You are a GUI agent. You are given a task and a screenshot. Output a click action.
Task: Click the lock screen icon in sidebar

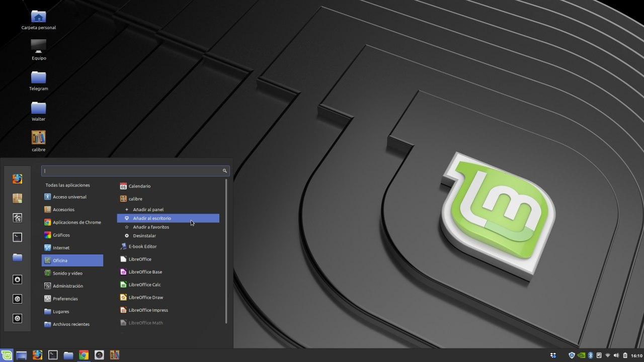pos(17,280)
